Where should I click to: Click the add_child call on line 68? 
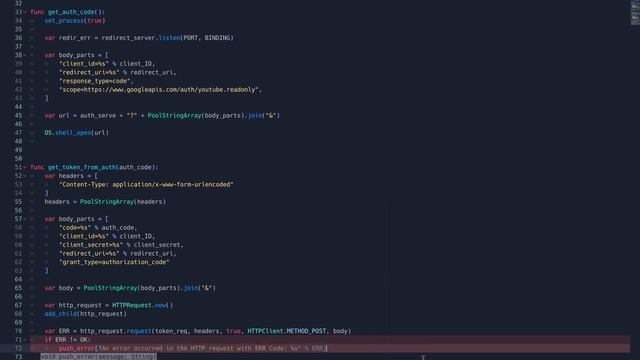point(60,314)
